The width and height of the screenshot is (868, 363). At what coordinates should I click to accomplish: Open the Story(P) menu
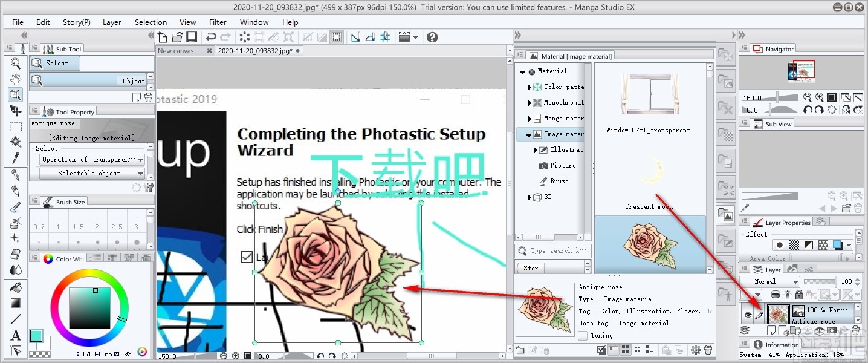77,22
